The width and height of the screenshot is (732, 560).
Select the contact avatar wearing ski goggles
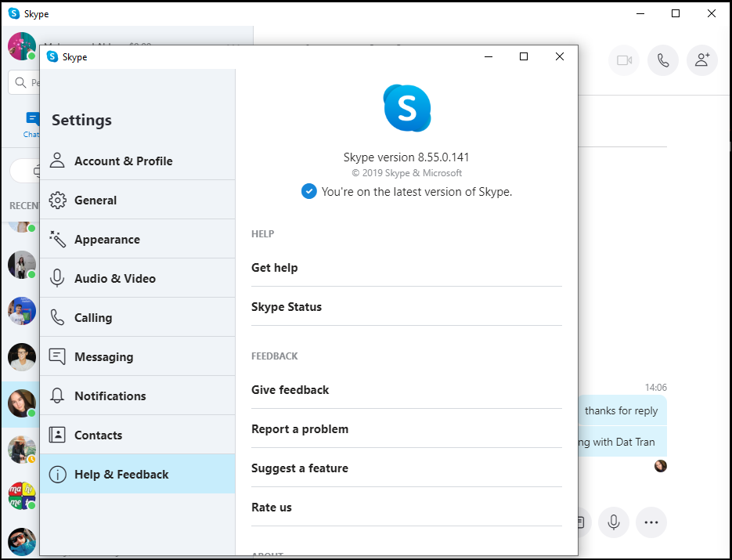click(22, 542)
